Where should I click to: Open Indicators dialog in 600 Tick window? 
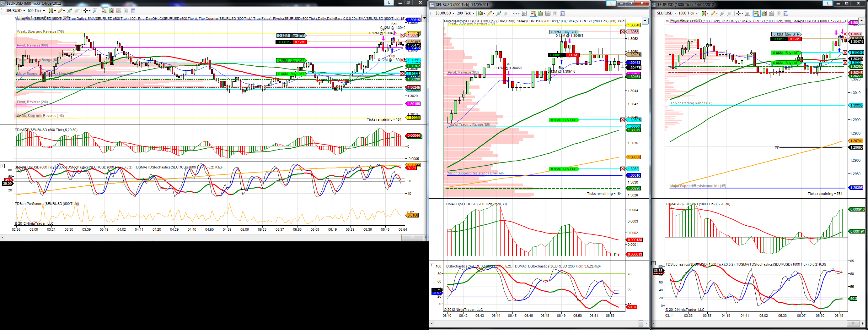coord(119,11)
